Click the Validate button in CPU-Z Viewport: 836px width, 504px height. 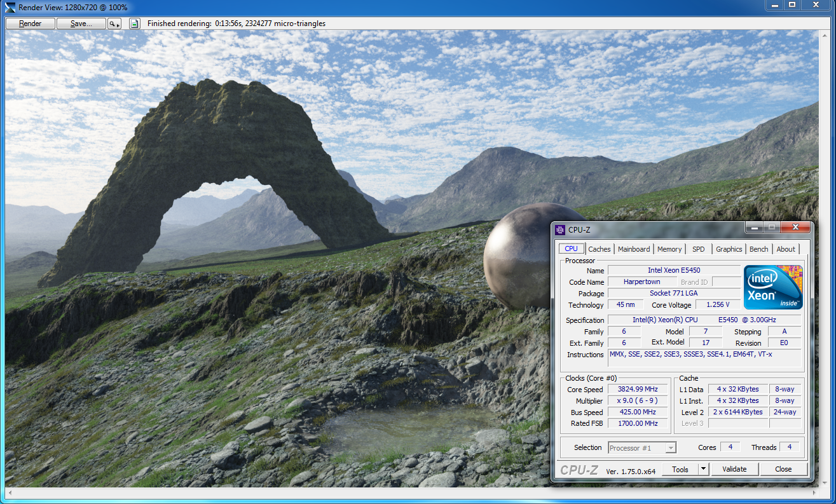(734, 469)
